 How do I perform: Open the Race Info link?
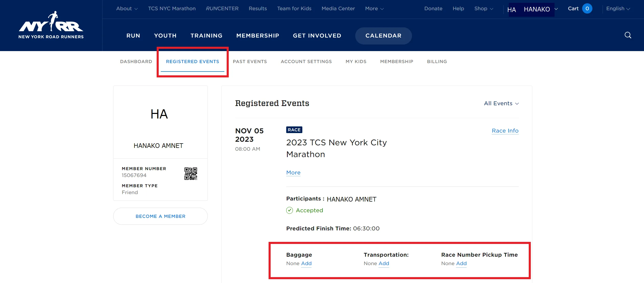click(x=505, y=131)
